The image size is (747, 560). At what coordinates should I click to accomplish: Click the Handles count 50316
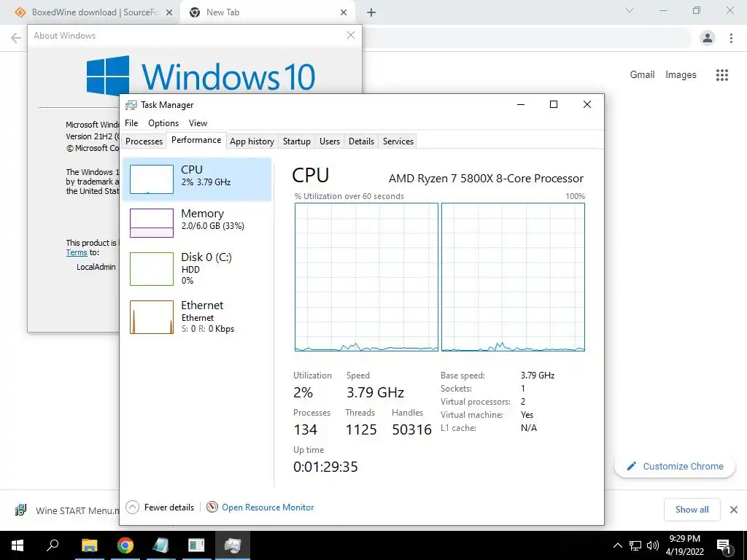tap(411, 429)
